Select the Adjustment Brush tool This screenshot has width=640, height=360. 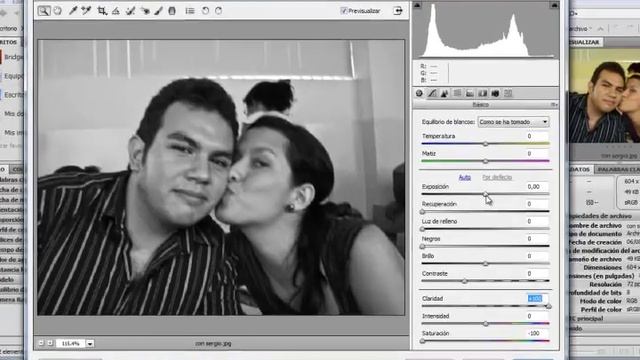click(158, 11)
